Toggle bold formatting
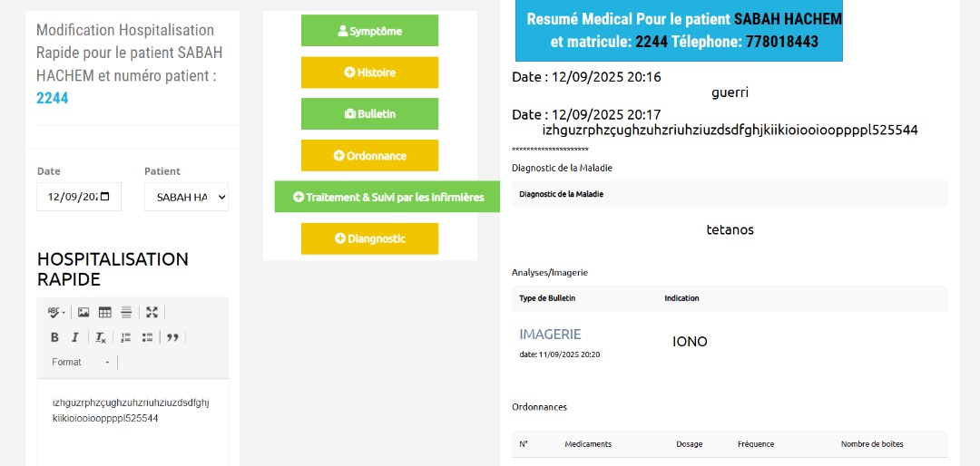980x466 pixels. point(54,337)
